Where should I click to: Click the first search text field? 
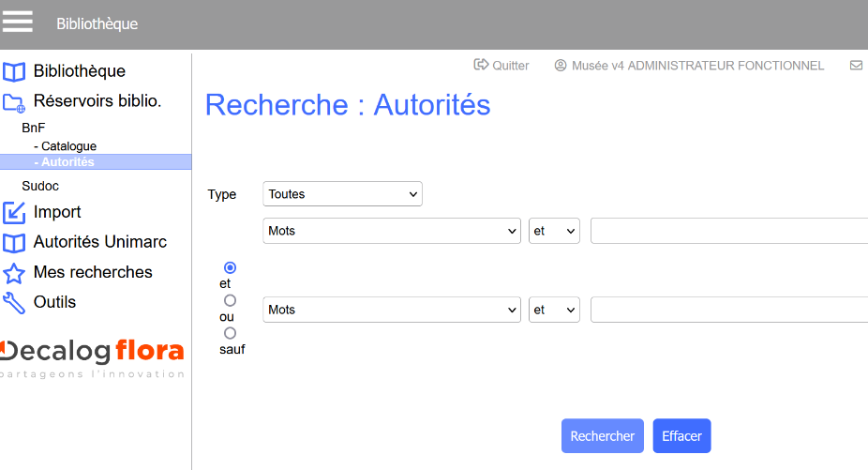point(728,231)
